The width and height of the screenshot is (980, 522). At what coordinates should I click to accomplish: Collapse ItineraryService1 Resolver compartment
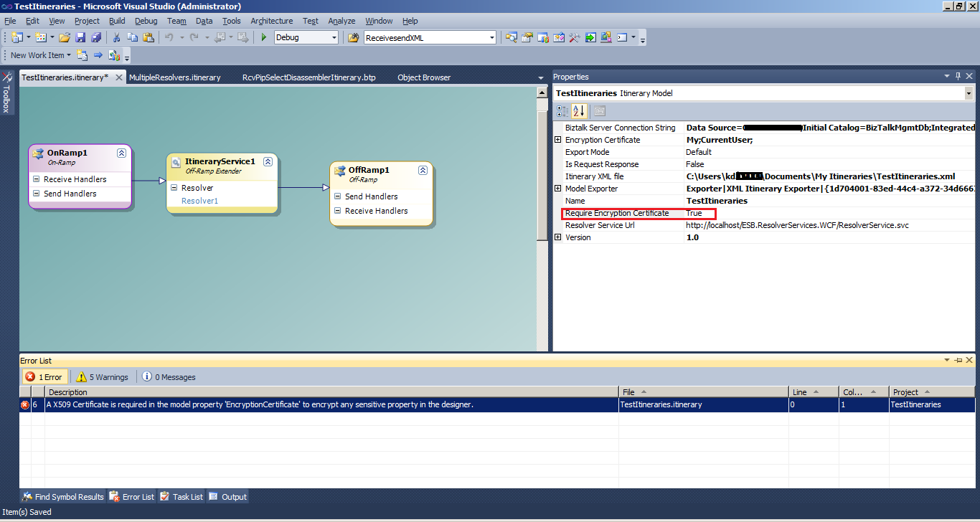[x=174, y=188]
